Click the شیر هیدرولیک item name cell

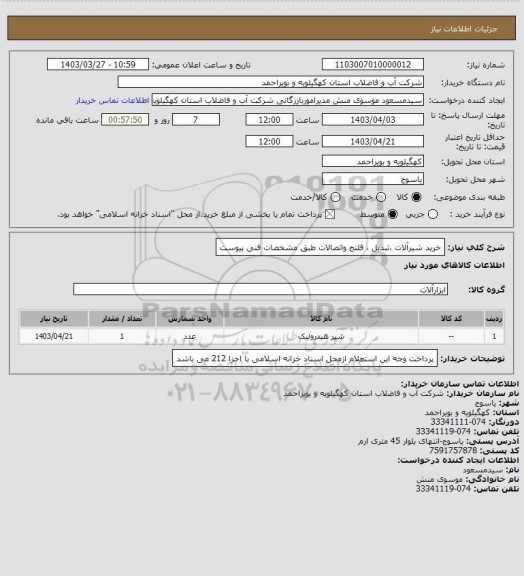click(x=321, y=336)
